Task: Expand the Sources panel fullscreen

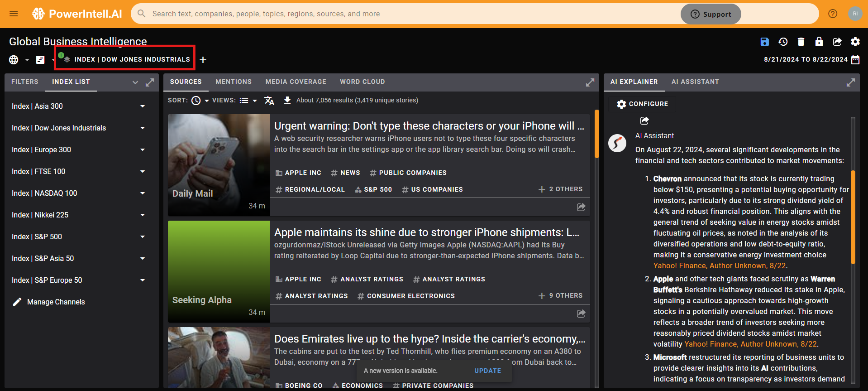Action: coord(590,82)
